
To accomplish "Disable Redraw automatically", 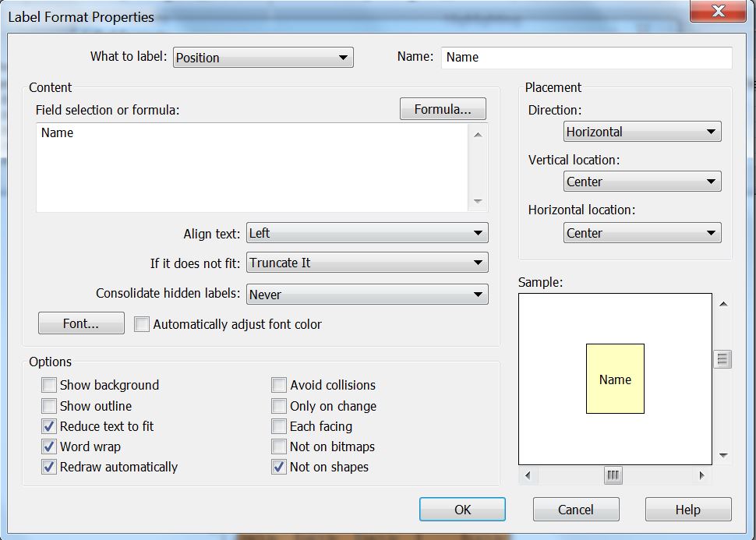I will (49, 467).
